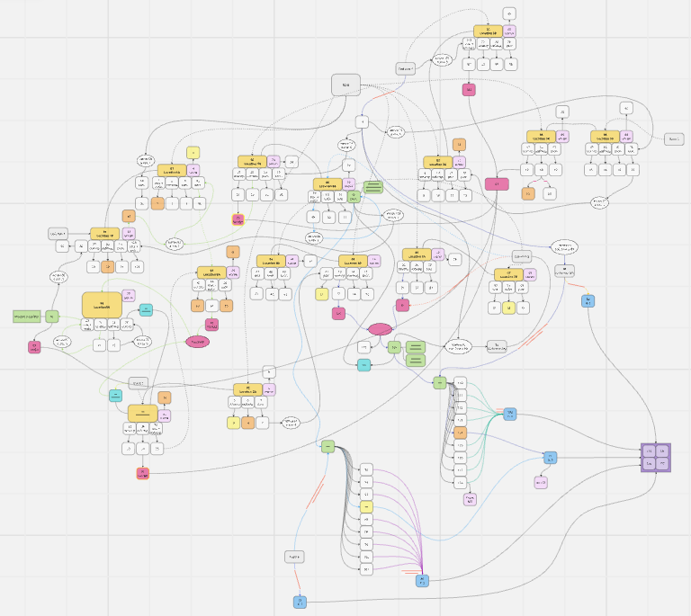Select the wide green label box at far left
This screenshot has height=616, width=691.
pyautogui.click(x=26, y=317)
